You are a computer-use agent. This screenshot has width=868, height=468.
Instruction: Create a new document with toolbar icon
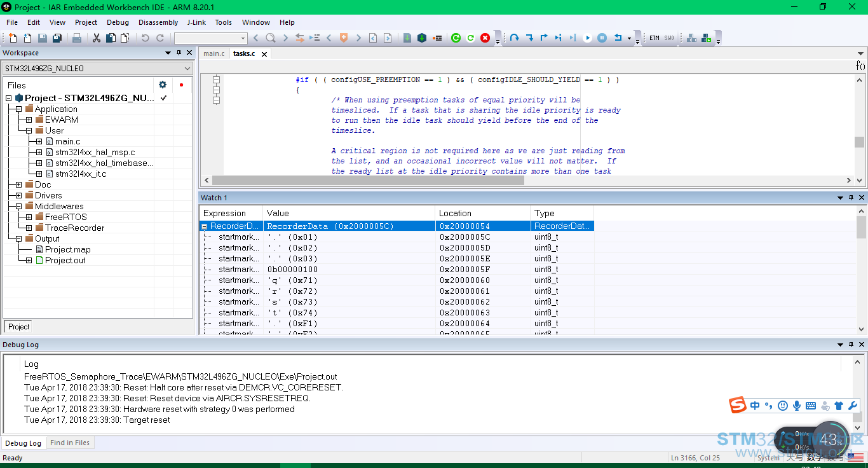click(13, 38)
